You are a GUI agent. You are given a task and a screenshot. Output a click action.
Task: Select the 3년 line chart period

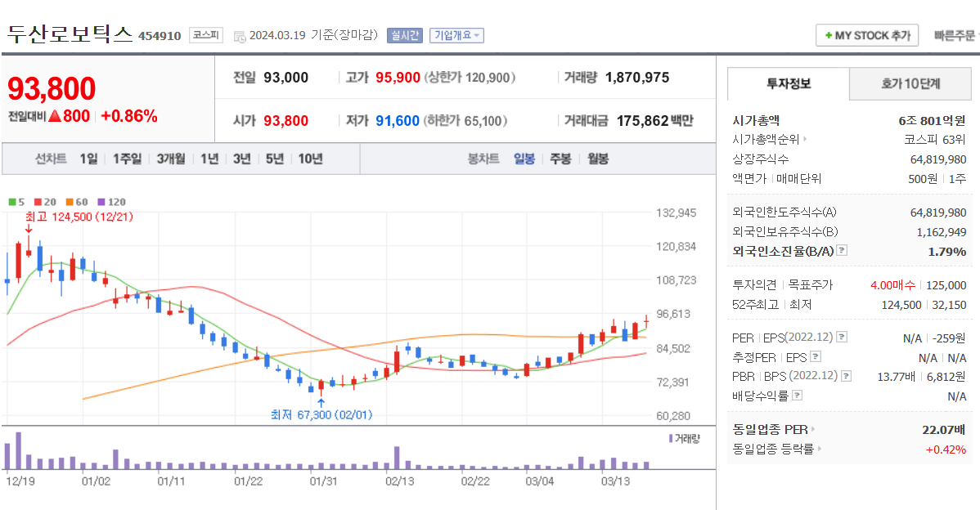[x=242, y=159]
